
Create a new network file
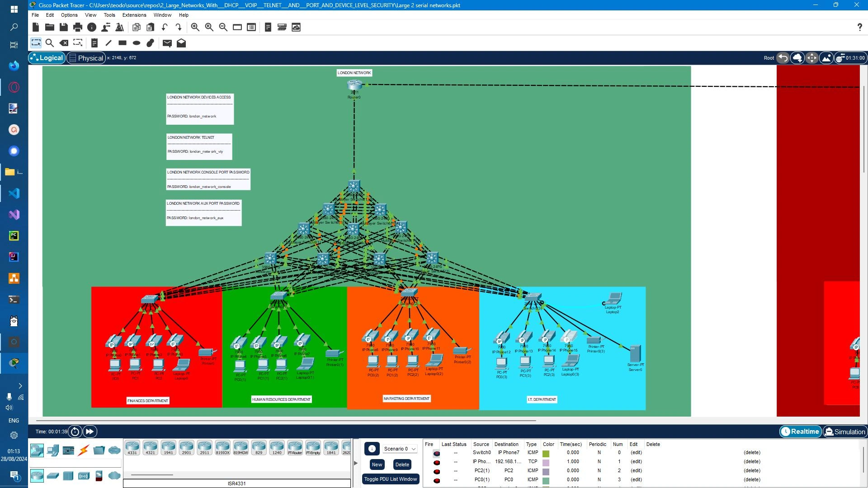(36, 27)
